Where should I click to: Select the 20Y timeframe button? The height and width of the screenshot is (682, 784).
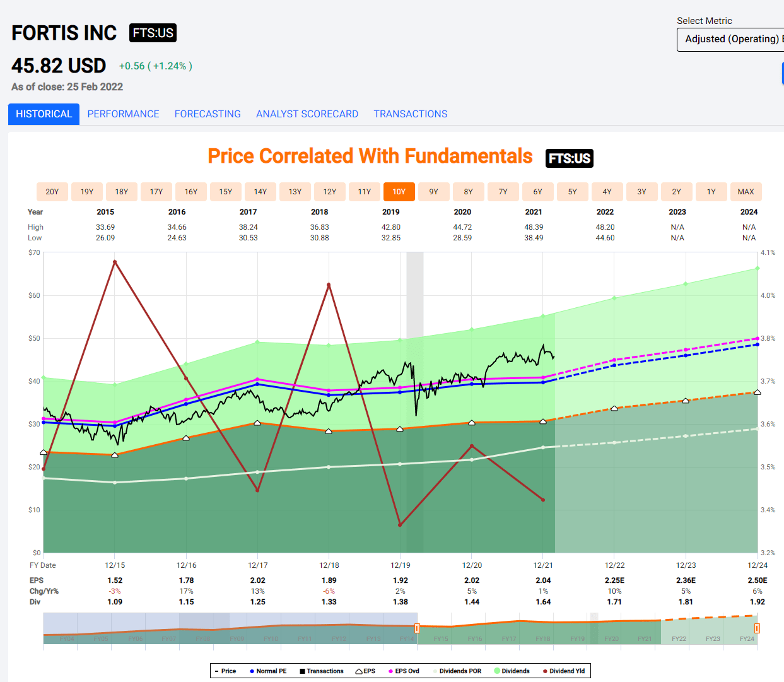tap(52, 191)
